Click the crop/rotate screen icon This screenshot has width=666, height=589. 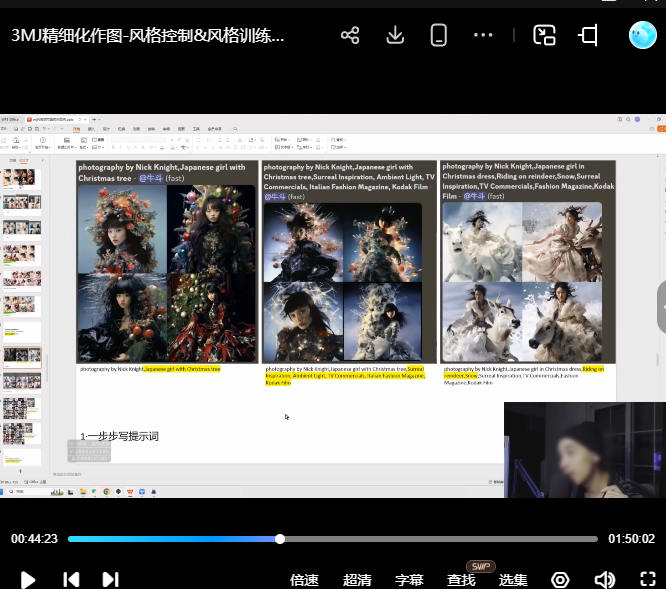[x=588, y=36]
